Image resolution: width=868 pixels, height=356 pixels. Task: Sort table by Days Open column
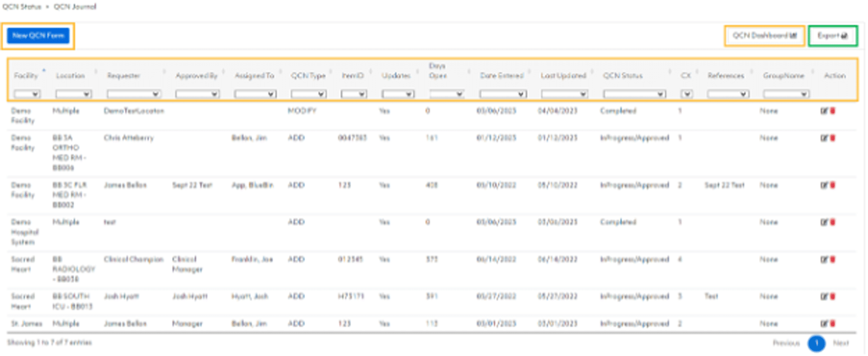(438, 71)
